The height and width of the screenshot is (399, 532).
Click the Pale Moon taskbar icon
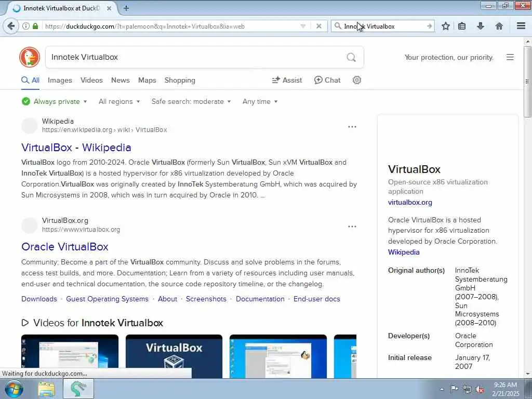coord(78,389)
